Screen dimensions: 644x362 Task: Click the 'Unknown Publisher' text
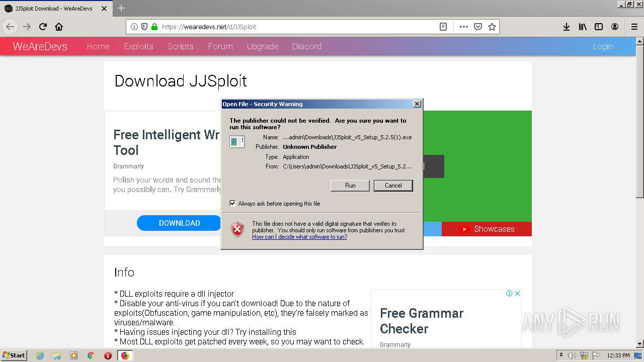tap(309, 147)
